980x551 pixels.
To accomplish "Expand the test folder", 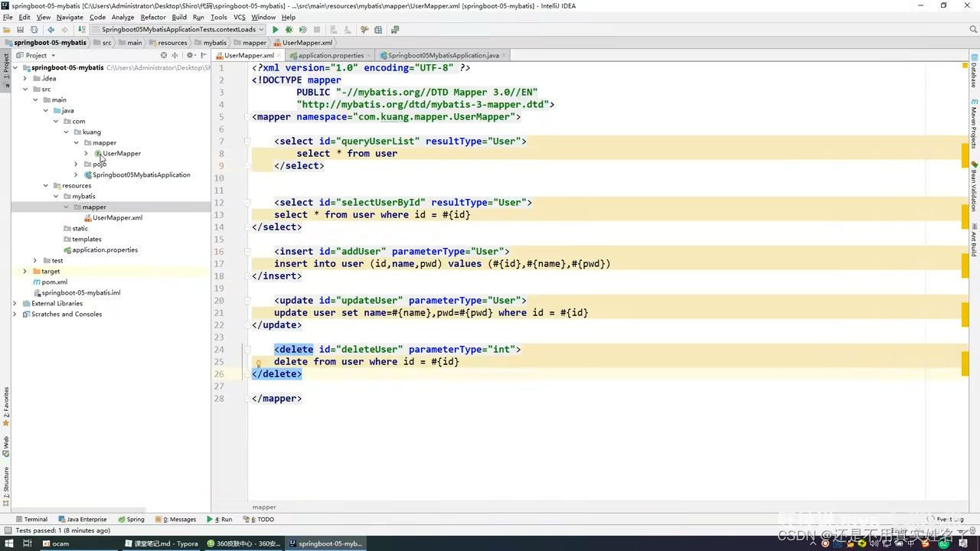I will point(35,260).
